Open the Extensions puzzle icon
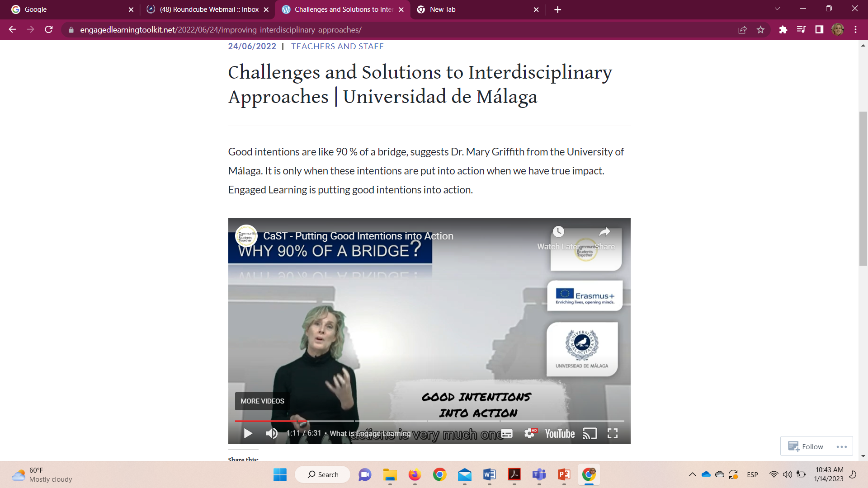This screenshot has height=488, width=868. (x=783, y=30)
